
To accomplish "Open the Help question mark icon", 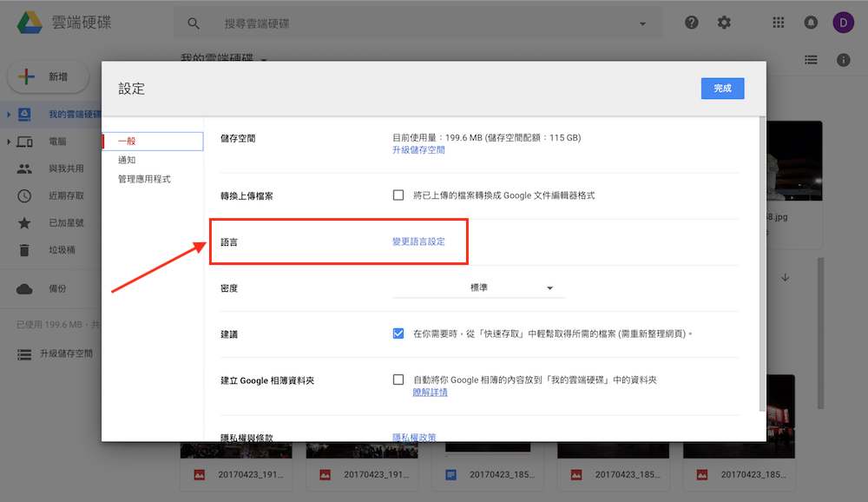I will 692,23.
